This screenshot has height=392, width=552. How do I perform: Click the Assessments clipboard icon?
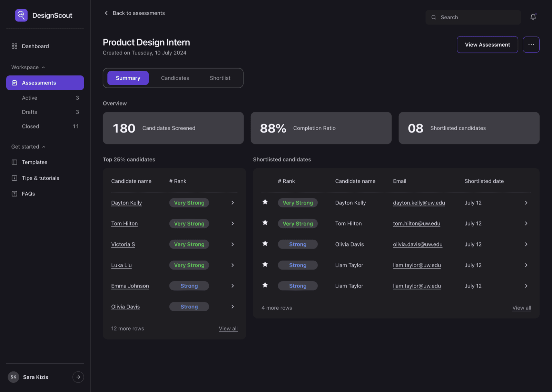[14, 83]
